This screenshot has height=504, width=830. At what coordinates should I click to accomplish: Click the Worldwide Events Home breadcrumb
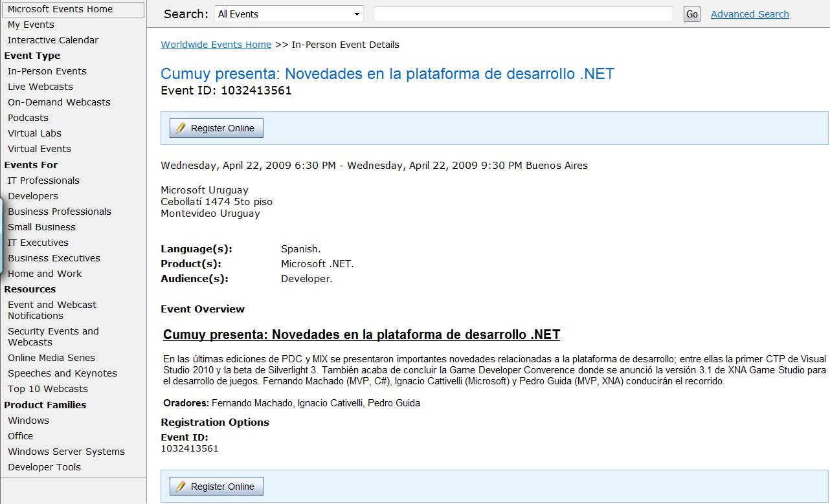click(216, 45)
